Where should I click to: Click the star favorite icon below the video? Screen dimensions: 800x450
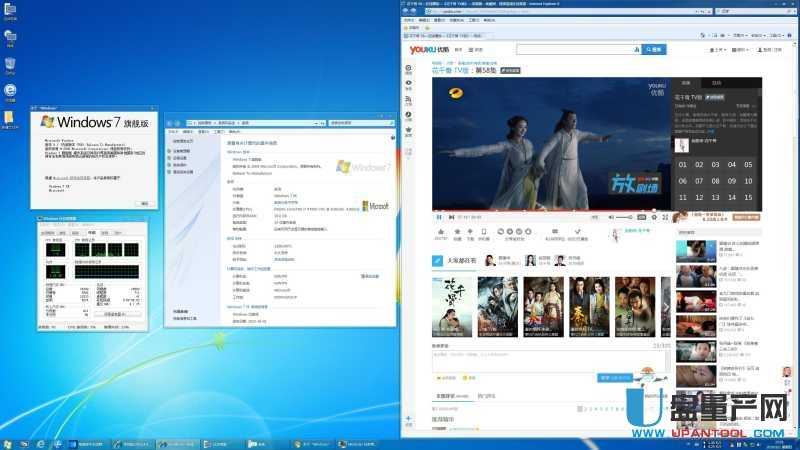(x=457, y=232)
